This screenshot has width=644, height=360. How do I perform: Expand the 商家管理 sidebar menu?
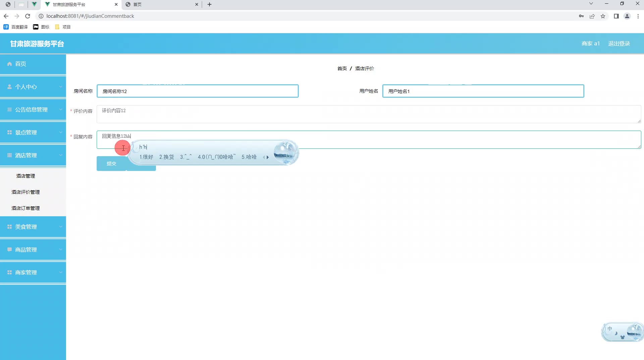pos(33,272)
